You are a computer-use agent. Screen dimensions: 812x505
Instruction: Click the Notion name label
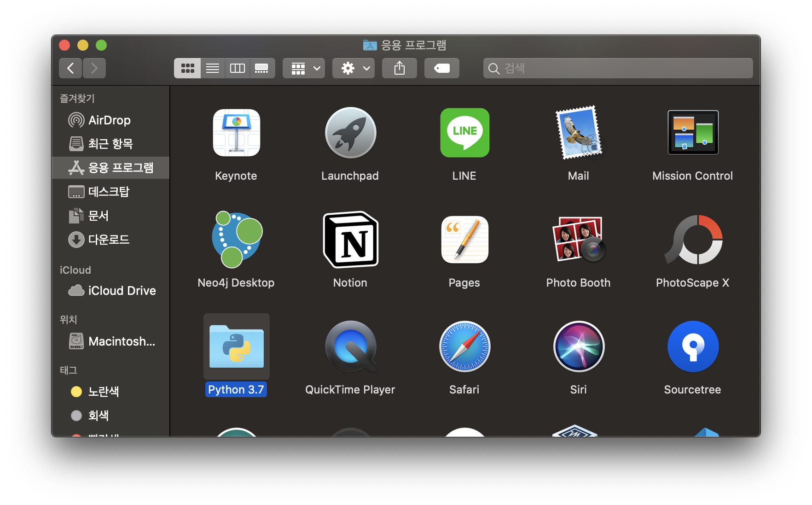350,282
